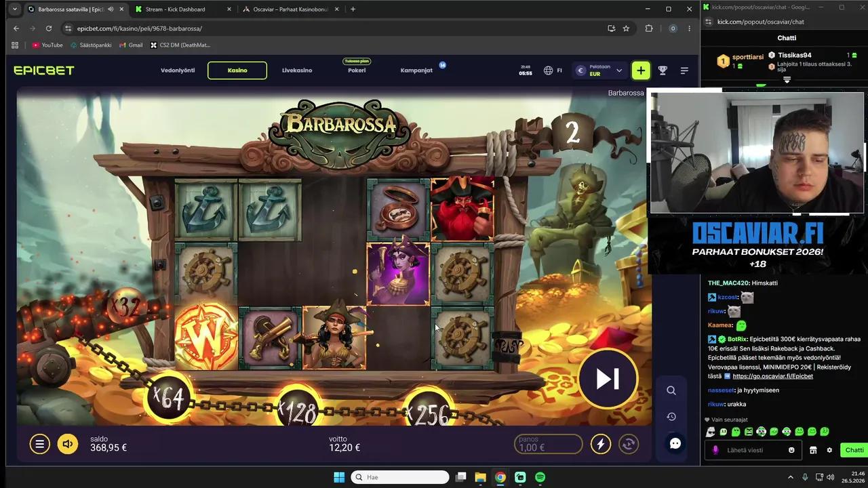Open Chrome extensions puzzle icon
This screenshot has height=488, width=868.
649,28
